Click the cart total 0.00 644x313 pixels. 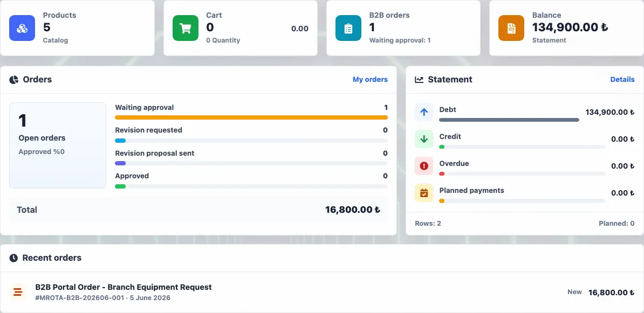pyautogui.click(x=300, y=29)
